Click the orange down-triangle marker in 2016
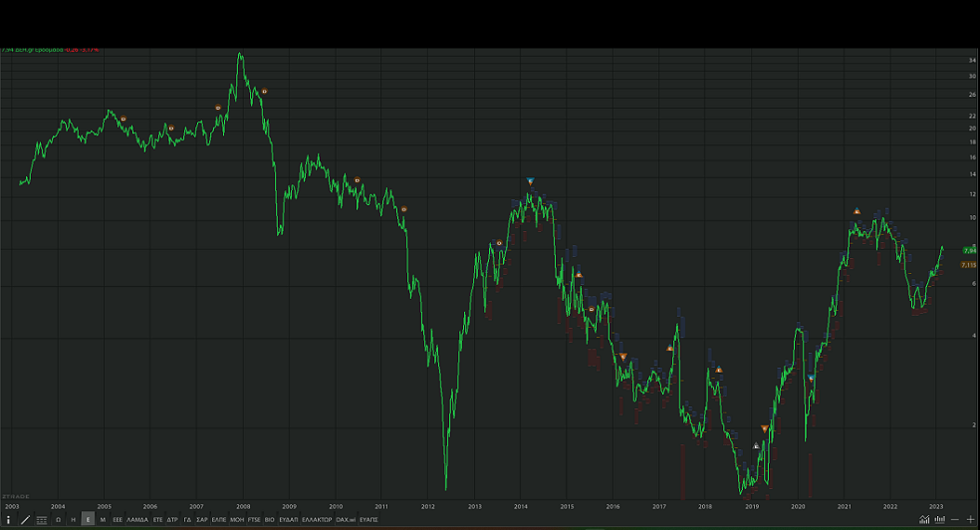 [x=623, y=357]
